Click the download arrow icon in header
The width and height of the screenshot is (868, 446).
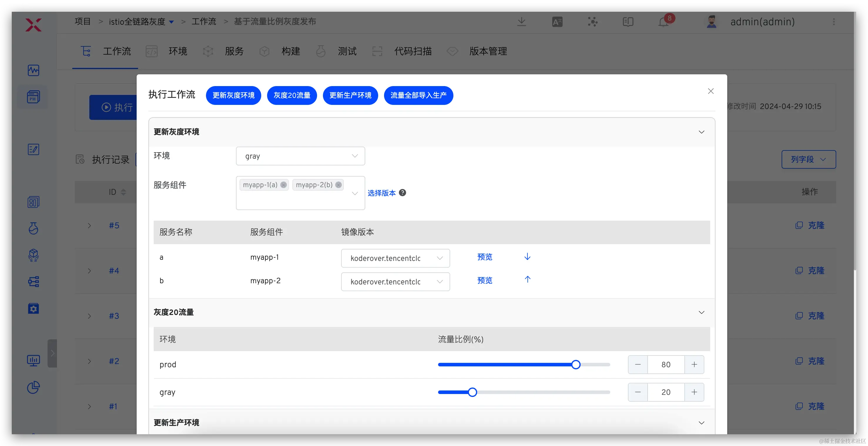click(521, 22)
